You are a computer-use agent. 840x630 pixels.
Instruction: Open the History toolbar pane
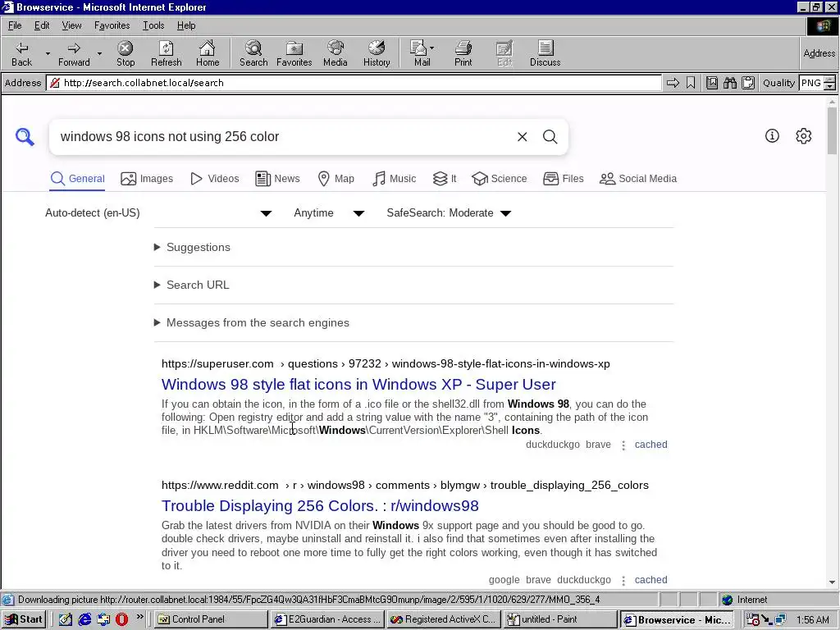[377, 53]
